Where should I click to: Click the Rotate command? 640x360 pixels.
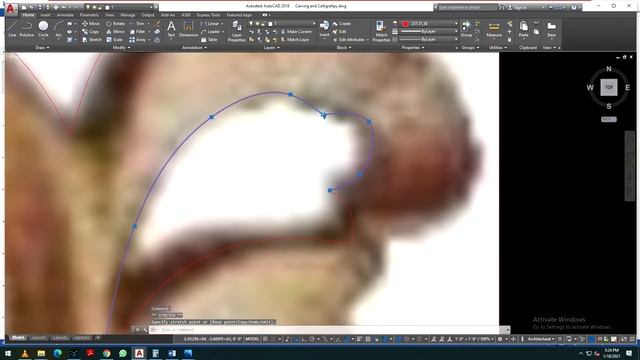click(x=115, y=24)
